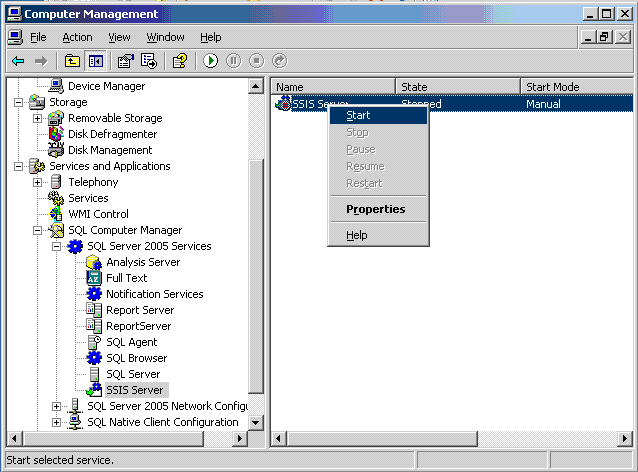Expand the Telephony node
This screenshot has width=638, height=472.
tap(37, 182)
